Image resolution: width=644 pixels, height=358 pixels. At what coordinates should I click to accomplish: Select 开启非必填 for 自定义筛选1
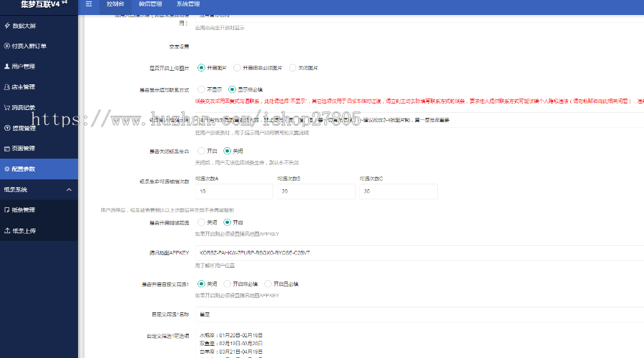click(227, 284)
